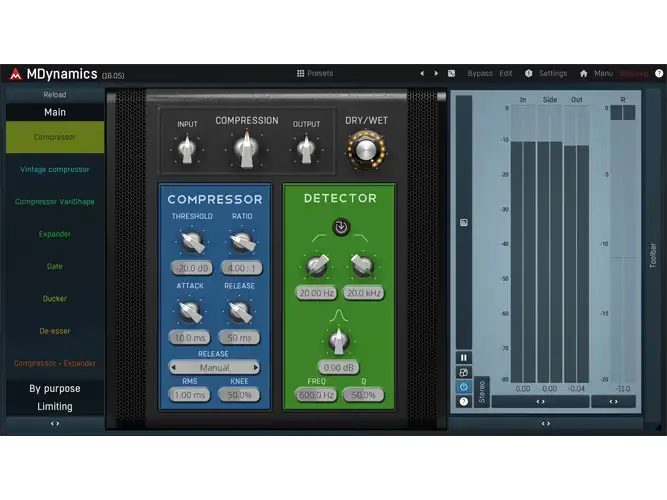Go to next preset arrow
The width and height of the screenshot is (667, 500).
(x=436, y=73)
